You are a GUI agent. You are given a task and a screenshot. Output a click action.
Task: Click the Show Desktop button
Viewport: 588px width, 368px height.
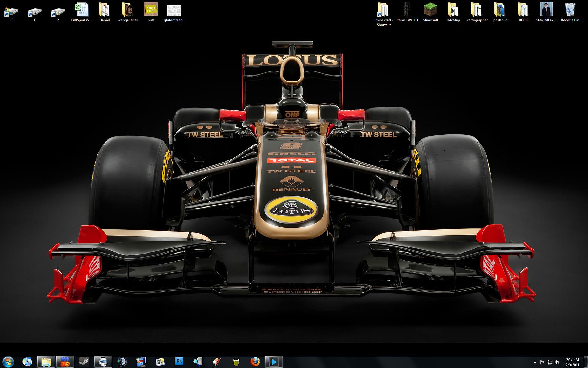(586, 362)
